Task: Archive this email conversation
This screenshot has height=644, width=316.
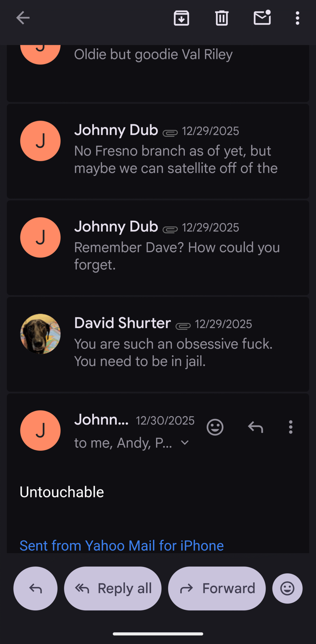Action: pyautogui.click(x=181, y=18)
